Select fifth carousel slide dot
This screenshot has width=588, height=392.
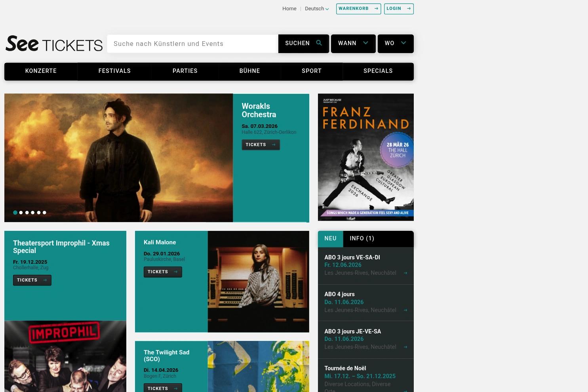pos(39,213)
